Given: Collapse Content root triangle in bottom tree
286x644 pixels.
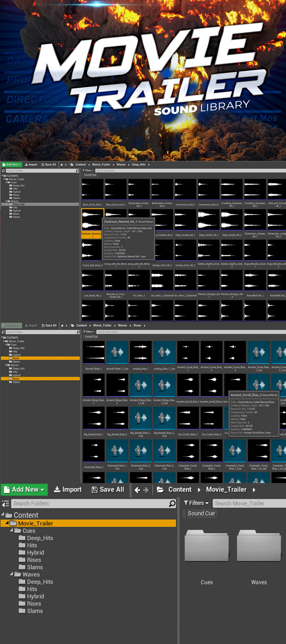Looking at the screenshot, I should click(x=3, y=515).
